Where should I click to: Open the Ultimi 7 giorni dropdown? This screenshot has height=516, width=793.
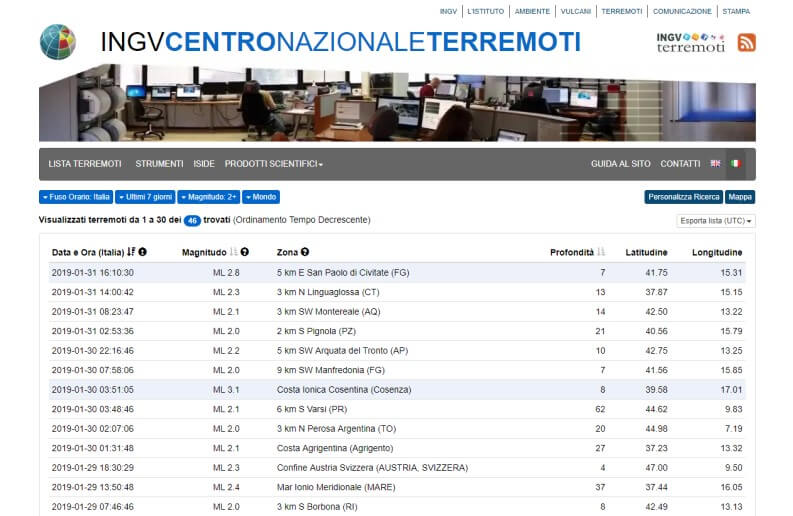(x=145, y=197)
